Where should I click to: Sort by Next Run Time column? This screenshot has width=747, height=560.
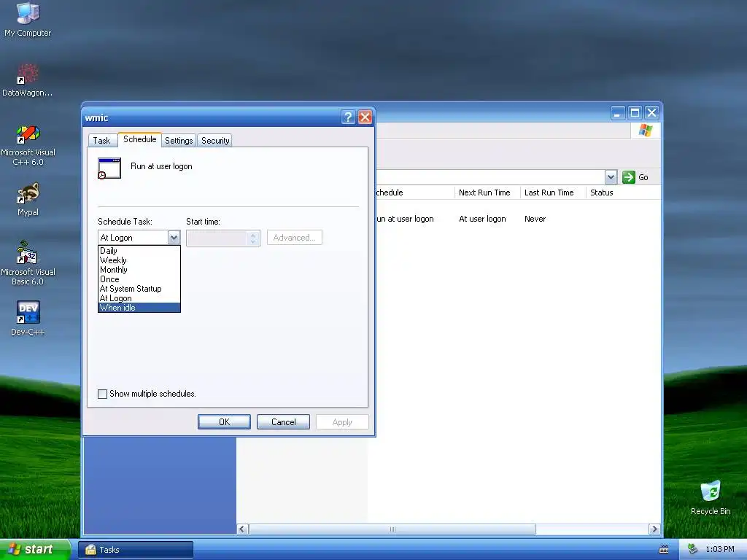(487, 192)
